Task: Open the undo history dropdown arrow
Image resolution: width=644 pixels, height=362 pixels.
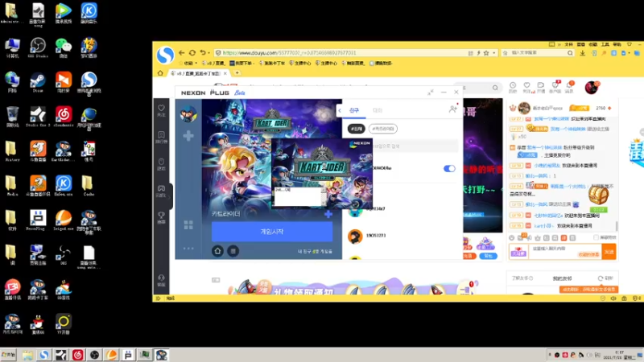Action: 209,53
